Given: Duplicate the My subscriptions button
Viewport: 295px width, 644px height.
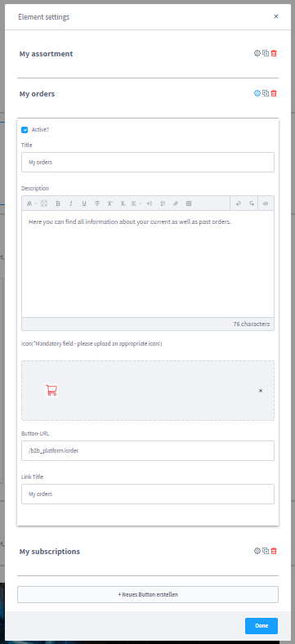Looking at the screenshot, I should (266, 551).
